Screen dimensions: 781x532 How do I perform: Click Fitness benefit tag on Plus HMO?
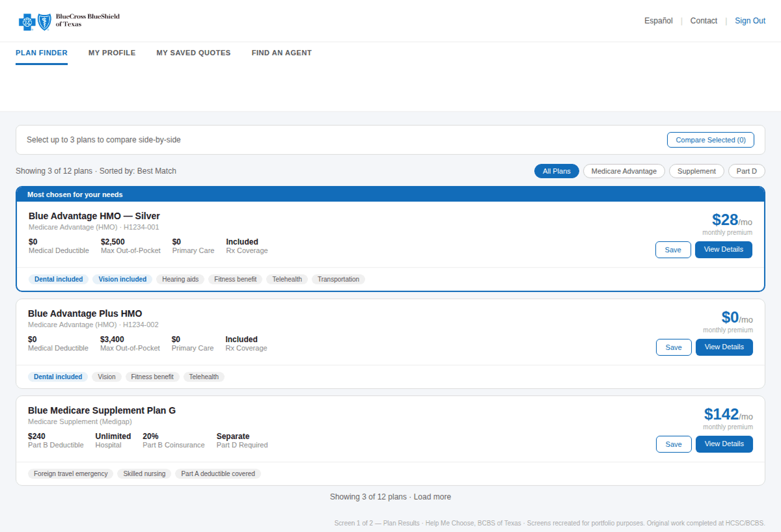pos(153,377)
